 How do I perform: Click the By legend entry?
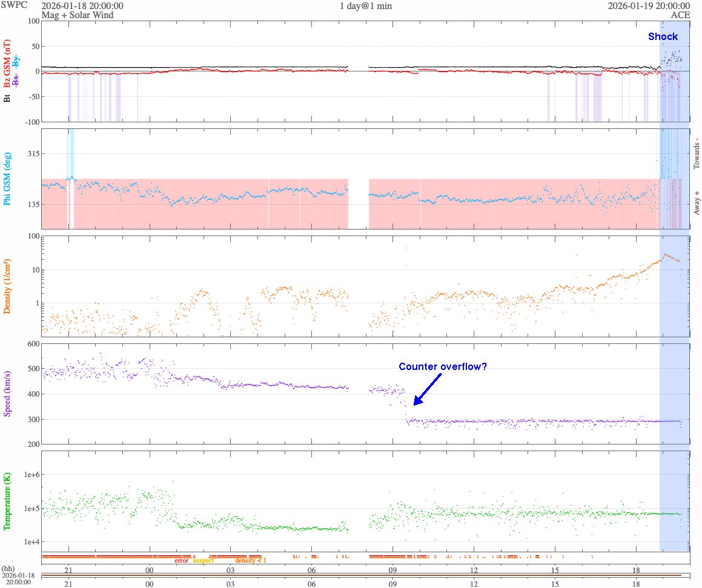point(17,61)
